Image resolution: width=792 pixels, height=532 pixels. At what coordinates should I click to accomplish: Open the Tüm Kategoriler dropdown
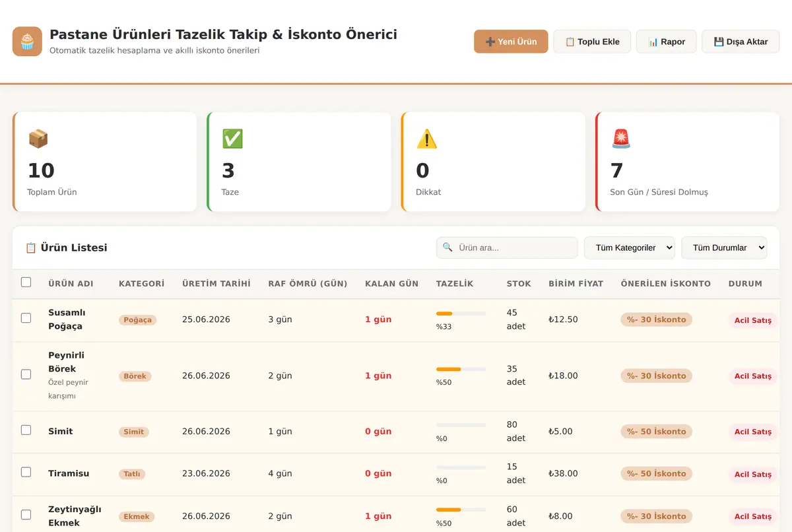pos(630,248)
